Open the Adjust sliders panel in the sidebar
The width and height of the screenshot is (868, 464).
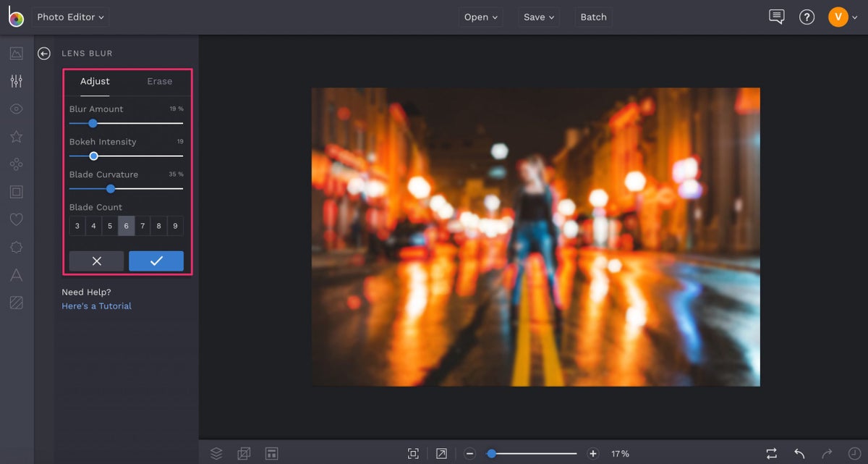(15, 80)
